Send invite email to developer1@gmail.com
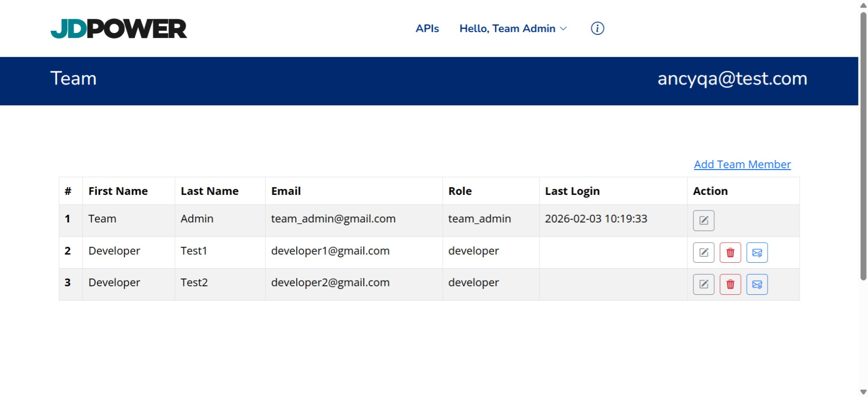Image resolution: width=868 pixels, height=397 pixels. [757, 253]
